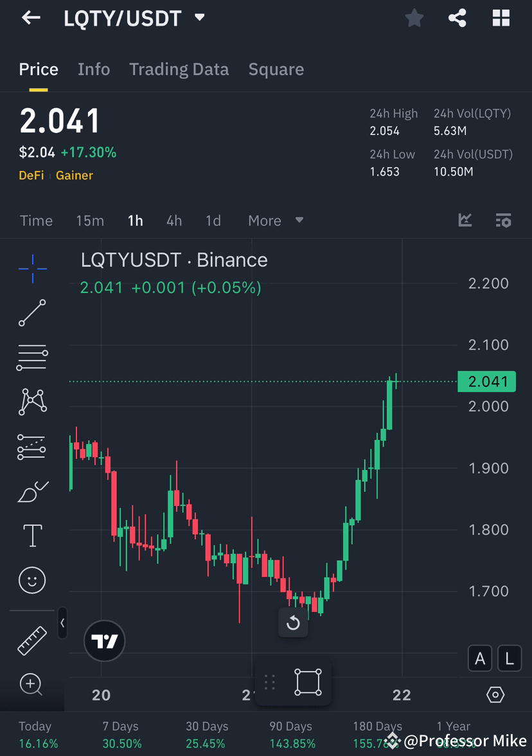The width and height of the screenshot is (532, 756).
Task: Enable logarithmic scale with the L button
Action: pos(508,658)
